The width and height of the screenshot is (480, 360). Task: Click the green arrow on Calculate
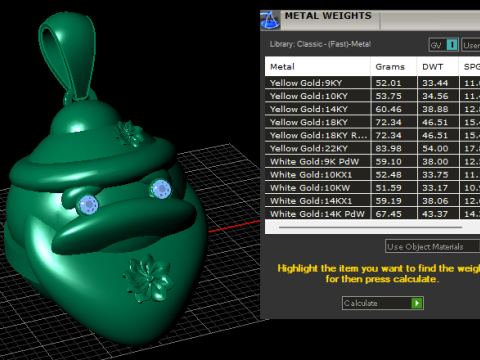[x=417, y=303]
